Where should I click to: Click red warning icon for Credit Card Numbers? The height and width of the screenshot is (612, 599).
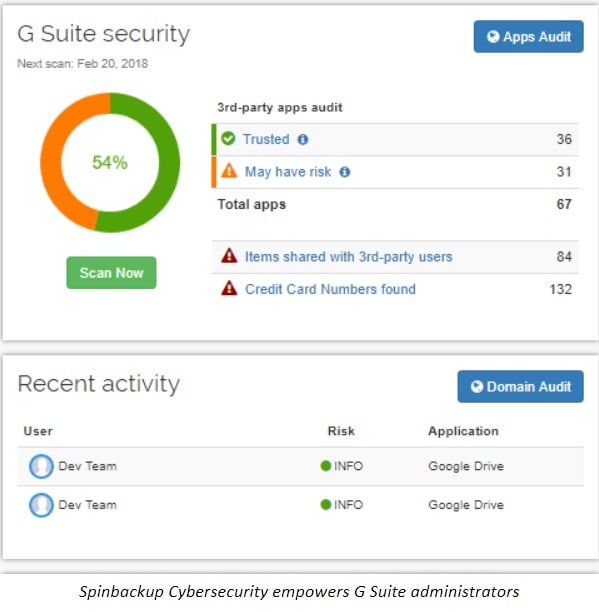click(x=229, y=288)
